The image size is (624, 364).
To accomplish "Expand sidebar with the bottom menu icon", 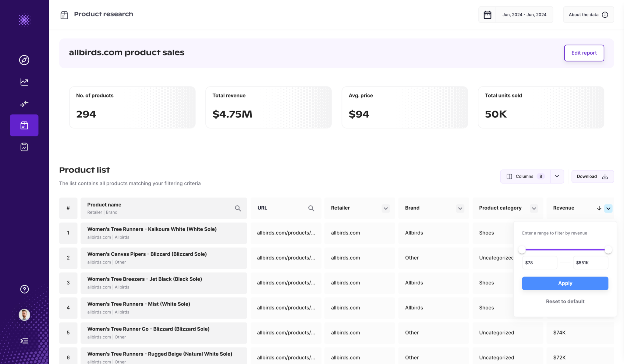I will point(24,341).
